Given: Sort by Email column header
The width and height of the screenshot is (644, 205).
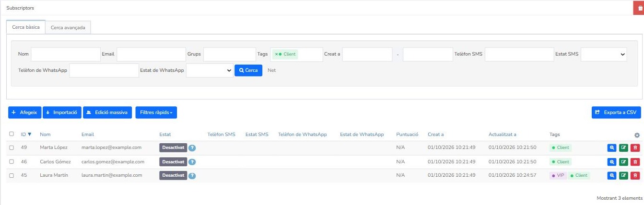Looking at the screenshot, I should 88,135.
